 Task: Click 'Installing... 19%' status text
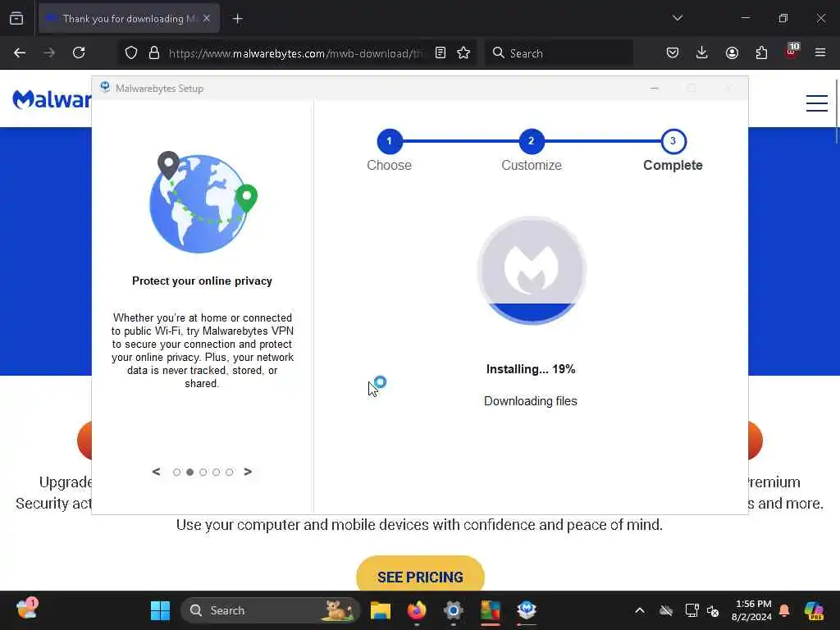click(x=531, y=369)
